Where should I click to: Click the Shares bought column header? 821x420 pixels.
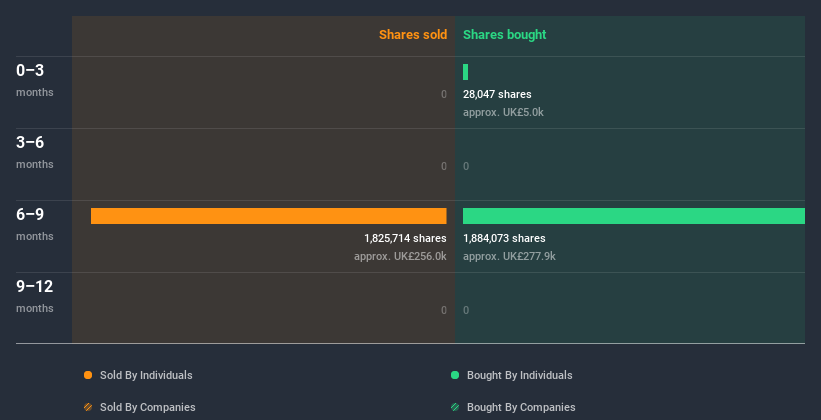tap(505, 35)
